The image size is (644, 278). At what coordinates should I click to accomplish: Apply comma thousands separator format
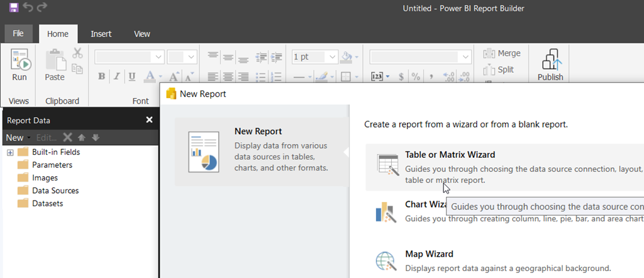pos(431,77)
